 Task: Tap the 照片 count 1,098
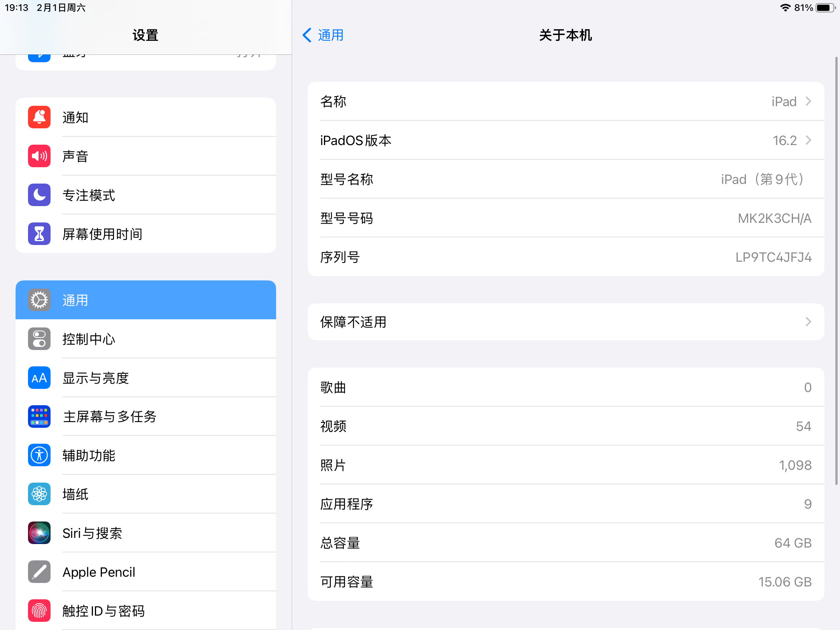coord(795,465)
